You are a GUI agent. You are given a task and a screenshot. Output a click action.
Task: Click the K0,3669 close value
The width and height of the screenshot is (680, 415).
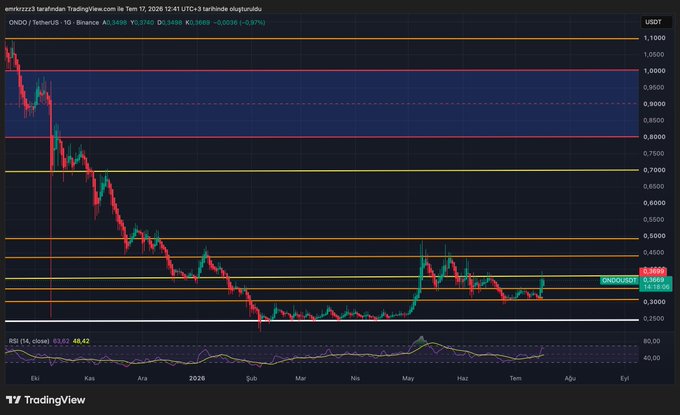pos(197,23)
